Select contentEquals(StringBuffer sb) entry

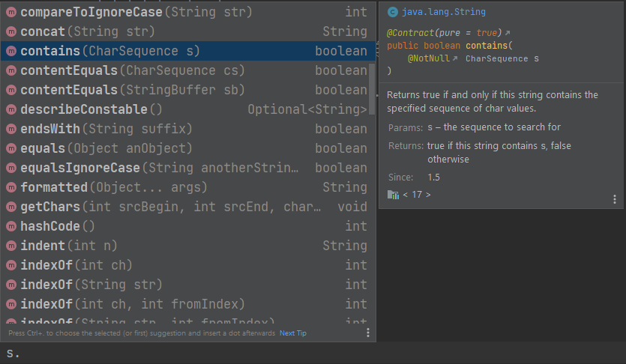click(x=187, y=90)
